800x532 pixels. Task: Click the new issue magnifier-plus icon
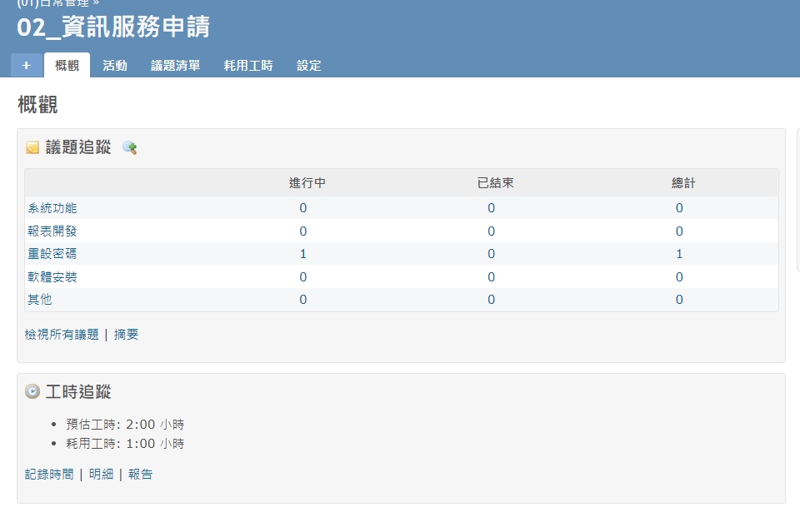coord(129,148)
